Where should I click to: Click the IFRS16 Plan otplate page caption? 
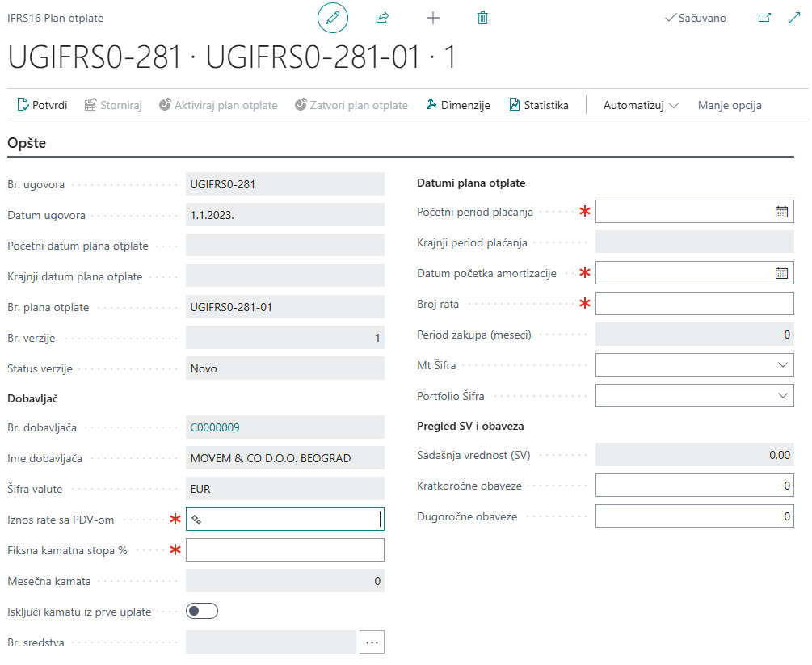coord(56,18)
